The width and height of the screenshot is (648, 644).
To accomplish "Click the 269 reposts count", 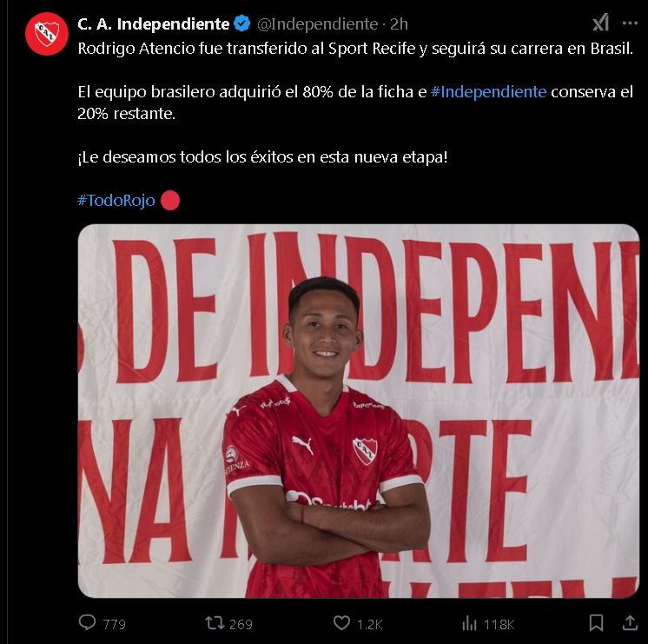I will click(241, 624).
